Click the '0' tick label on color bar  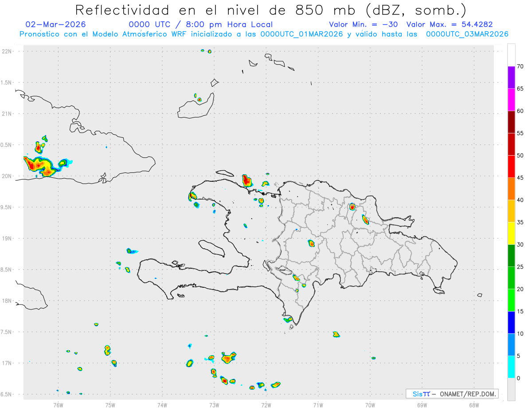[518, 378]
